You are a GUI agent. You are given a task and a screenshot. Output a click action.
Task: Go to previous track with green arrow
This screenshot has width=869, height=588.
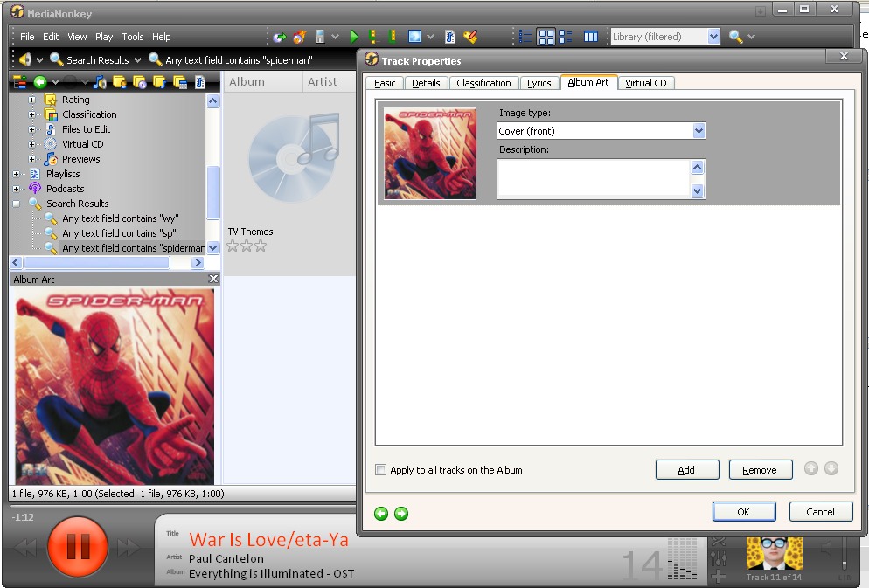[381, 514]
